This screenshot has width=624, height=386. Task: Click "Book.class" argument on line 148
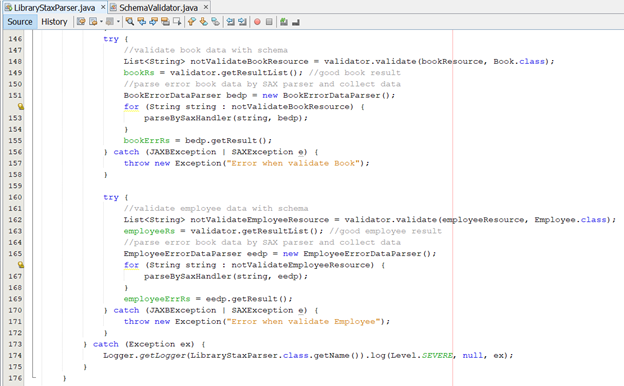pos(519,62)
